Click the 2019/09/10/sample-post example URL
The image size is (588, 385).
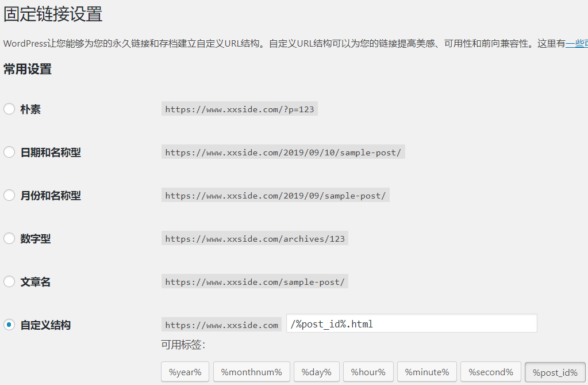[x=283, y=153]
